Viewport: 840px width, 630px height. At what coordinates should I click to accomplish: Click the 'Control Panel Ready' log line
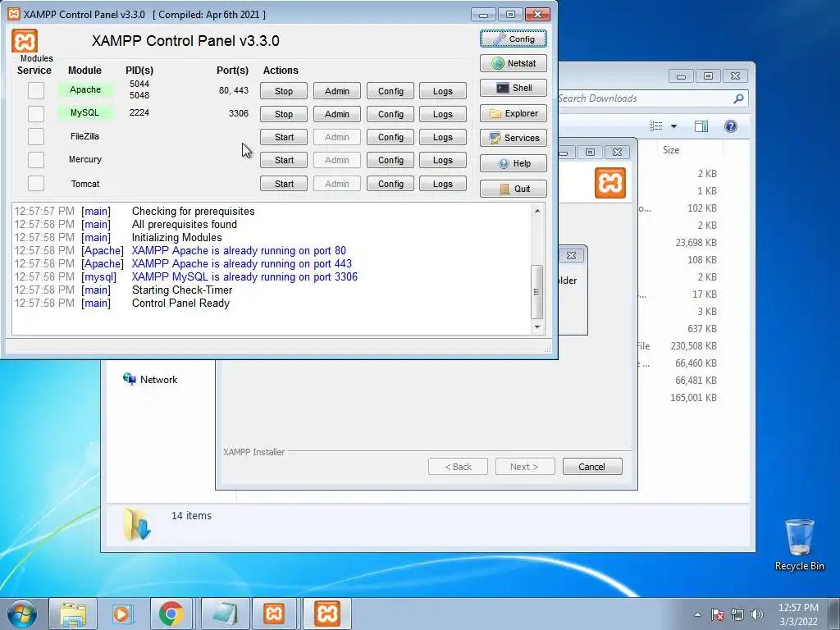180,304
